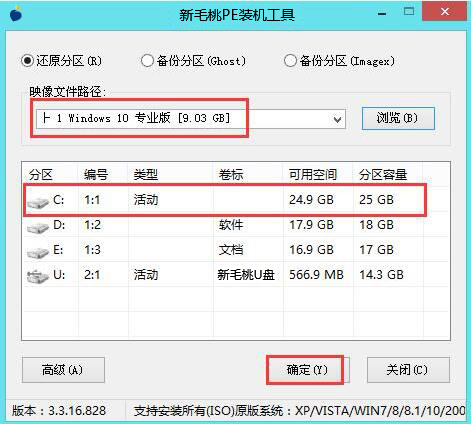Select the 新毛桃U盘 partition row
Screen dimensions: 471x424
tap(236, 275)
